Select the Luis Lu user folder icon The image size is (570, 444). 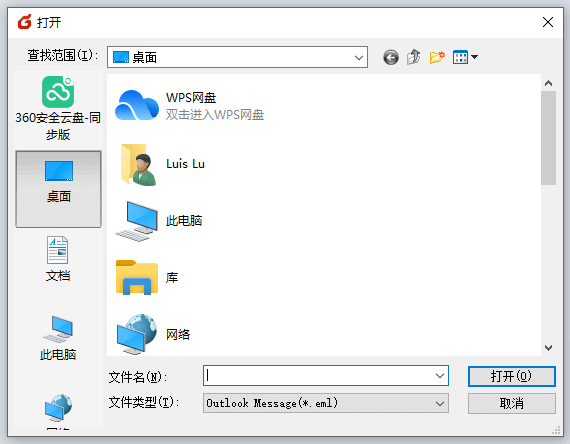139,164
